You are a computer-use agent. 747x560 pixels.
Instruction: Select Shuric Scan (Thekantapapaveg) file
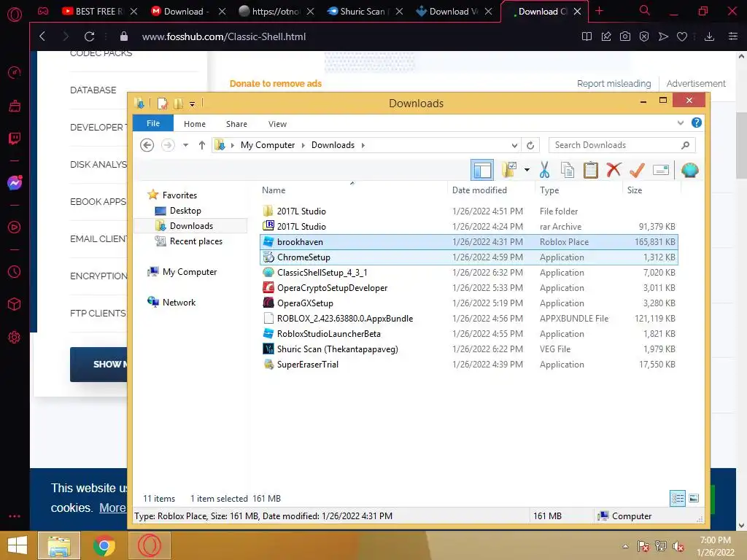[x=469, y=349]
